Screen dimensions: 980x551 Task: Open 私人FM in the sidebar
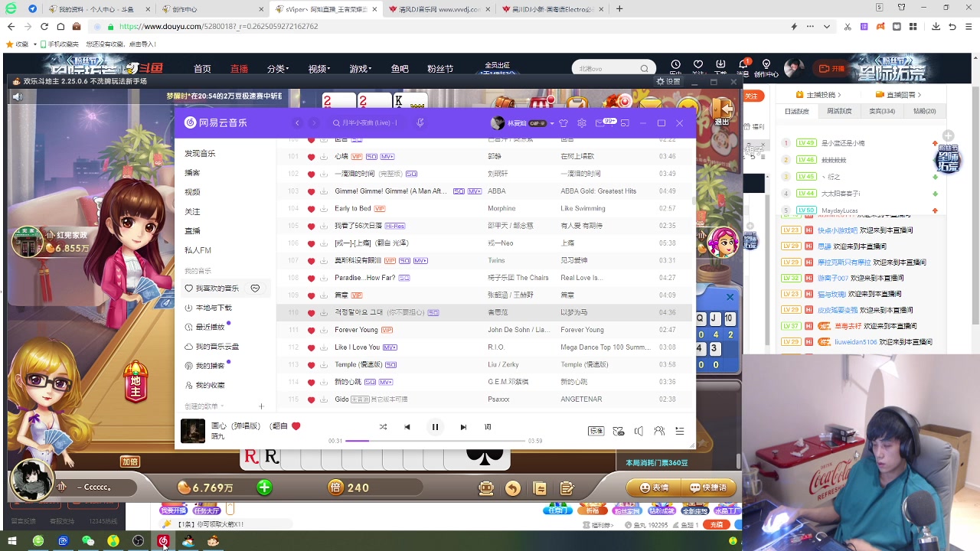pos(198,250)
